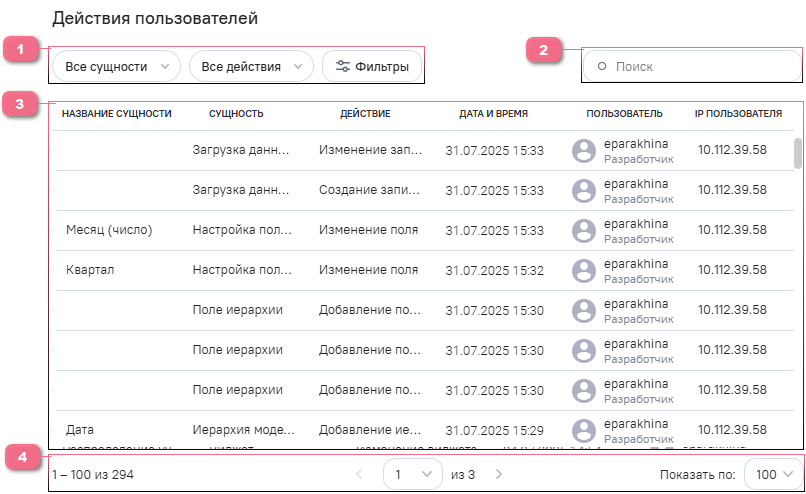Click the Название сущности column header
Viewport: 806px width, 494px height.
117,114
